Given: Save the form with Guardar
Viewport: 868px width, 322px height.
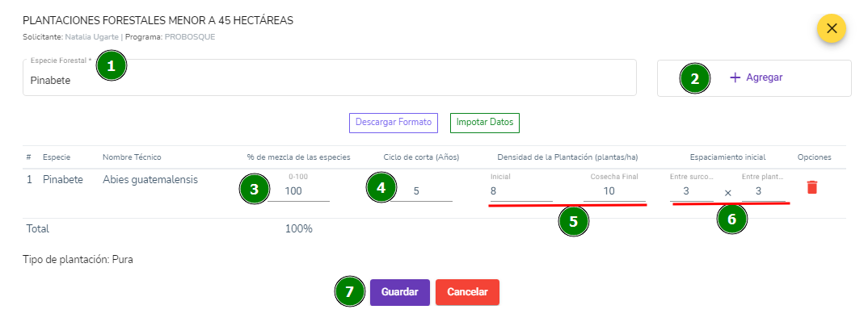Looking at the screenshot, I should 400,292.
